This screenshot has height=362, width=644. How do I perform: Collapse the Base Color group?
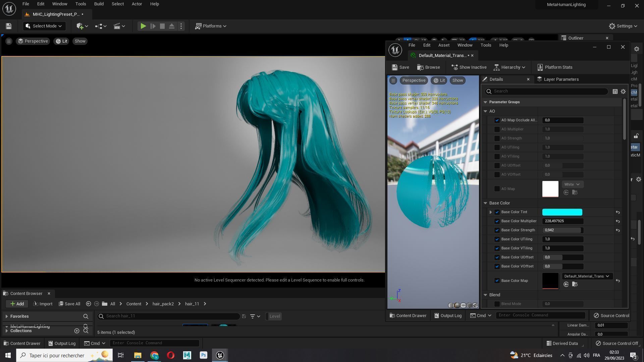coord(485,203)
